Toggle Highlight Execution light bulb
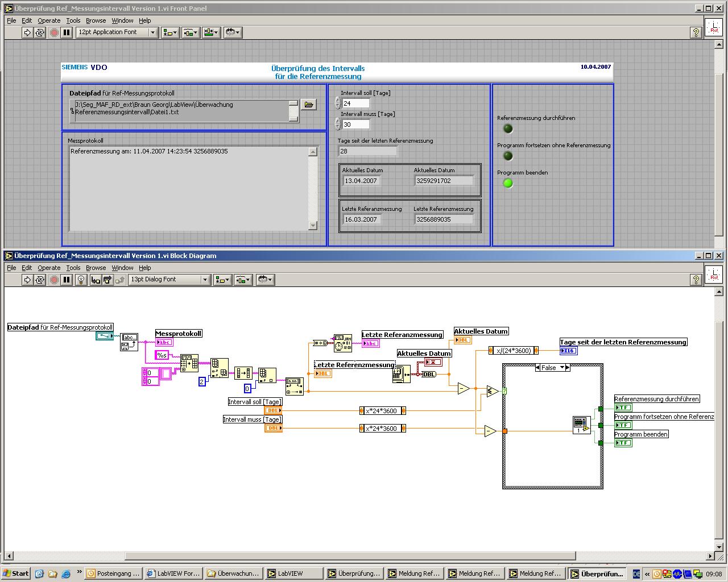Image resolution: width=728 pixels, height=582 pixels. point(81,280)
